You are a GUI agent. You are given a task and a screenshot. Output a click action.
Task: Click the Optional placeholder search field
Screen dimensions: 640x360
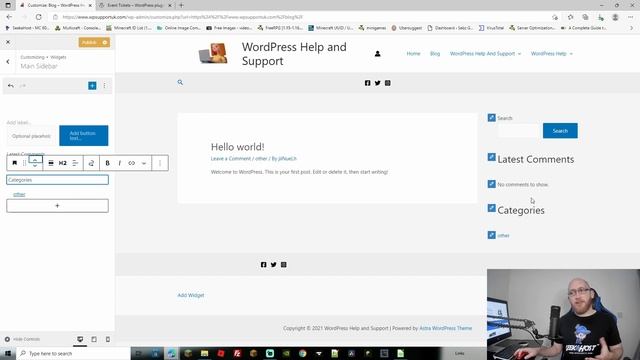click(31, 136)
